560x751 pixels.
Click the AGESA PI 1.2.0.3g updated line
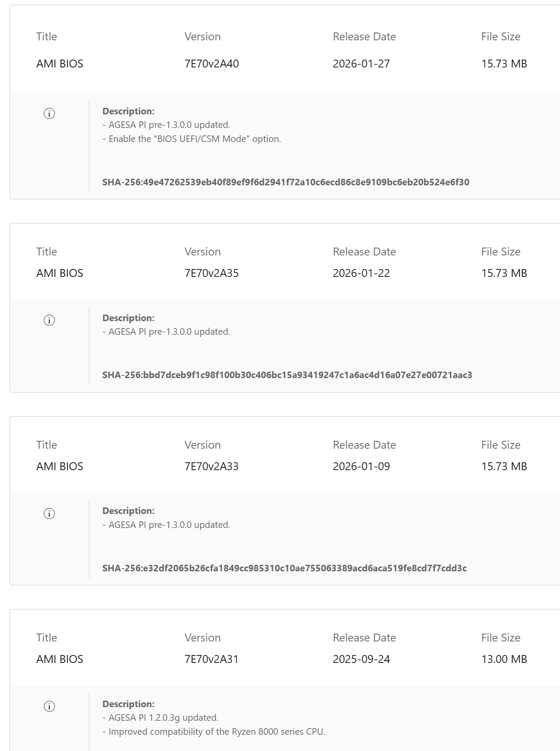pyautogui.click(x=160, y=718)
